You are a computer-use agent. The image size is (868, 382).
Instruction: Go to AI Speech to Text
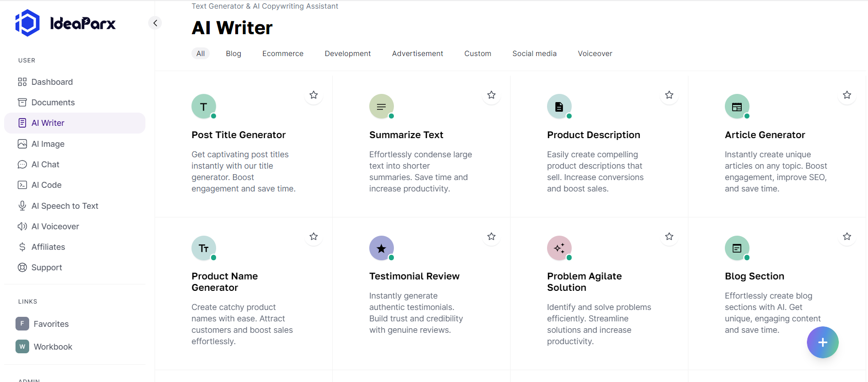[65, 206]
